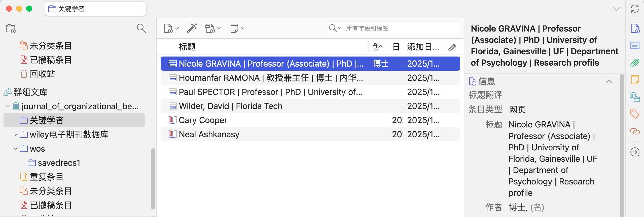Open the attachments pane via paperclip icon
This screenshot has height=217, width=644.
click(x=635, y=63)
